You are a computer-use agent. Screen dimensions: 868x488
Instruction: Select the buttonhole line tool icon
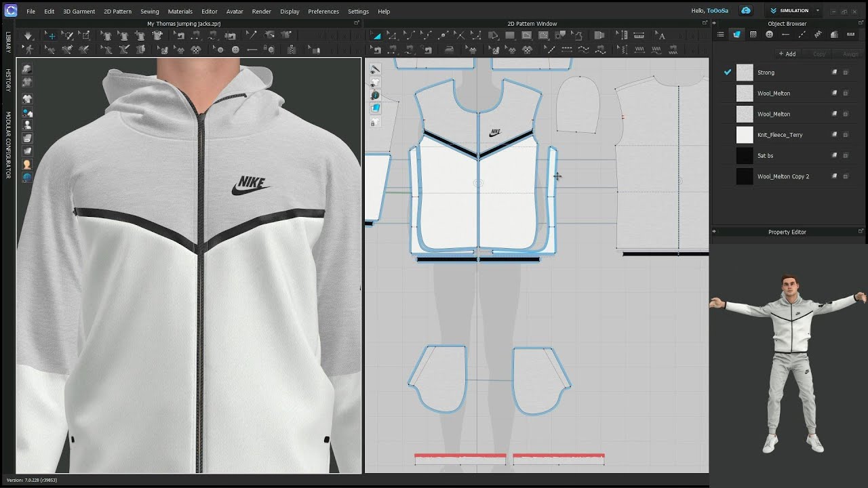(252, 49)
